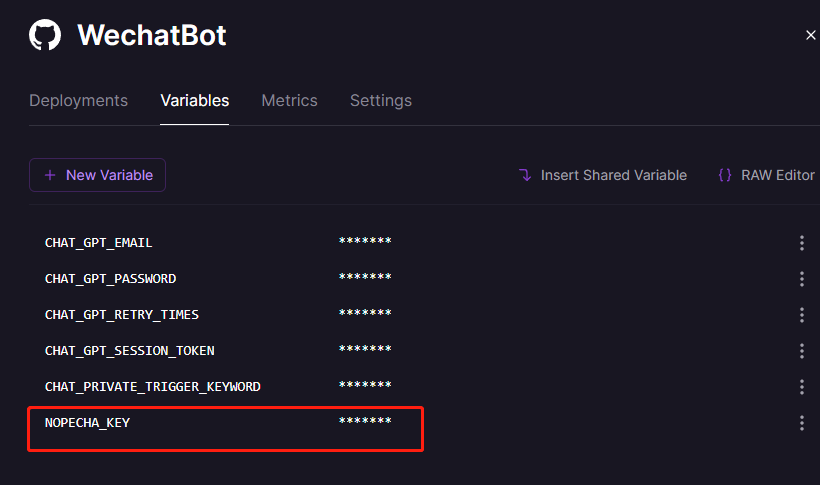820x485 pixels.
Task: Reveal the masked value of NOPECHA_KEY
Action: (365, 421)
